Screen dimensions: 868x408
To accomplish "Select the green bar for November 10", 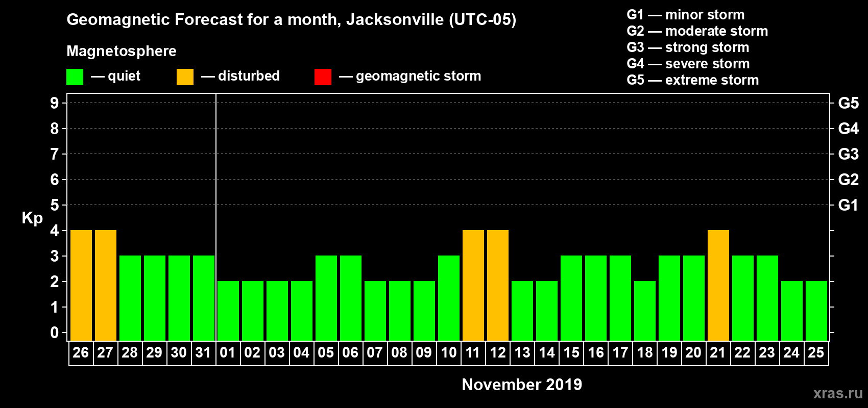I will pos(449,298).
